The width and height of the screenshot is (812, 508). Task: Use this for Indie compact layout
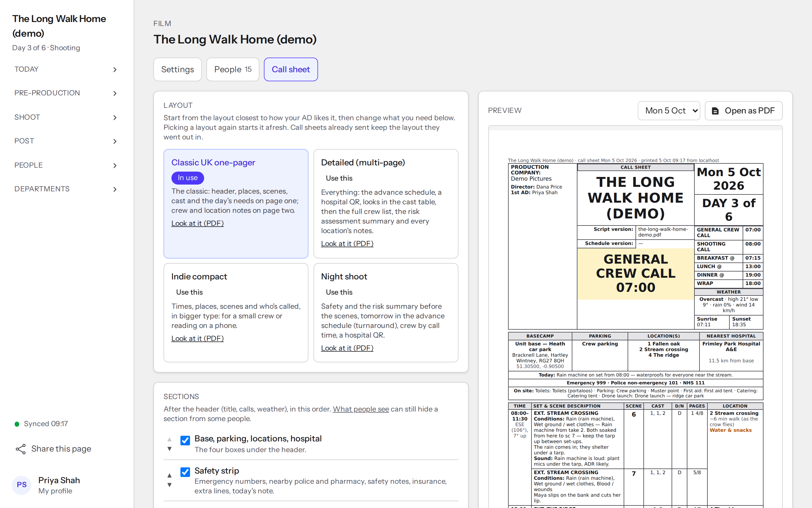189,292
